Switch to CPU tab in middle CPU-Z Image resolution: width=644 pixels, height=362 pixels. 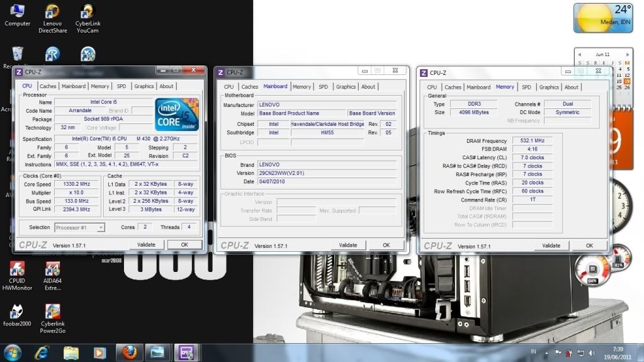(x=229, y=87)
